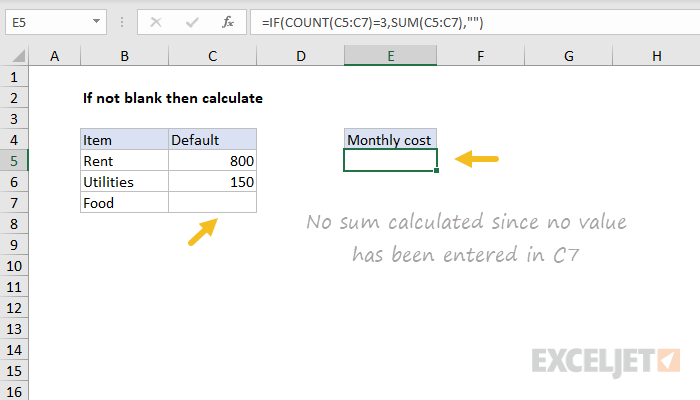Select row 8 header
700x400 pixels.
tap(14, 224)
